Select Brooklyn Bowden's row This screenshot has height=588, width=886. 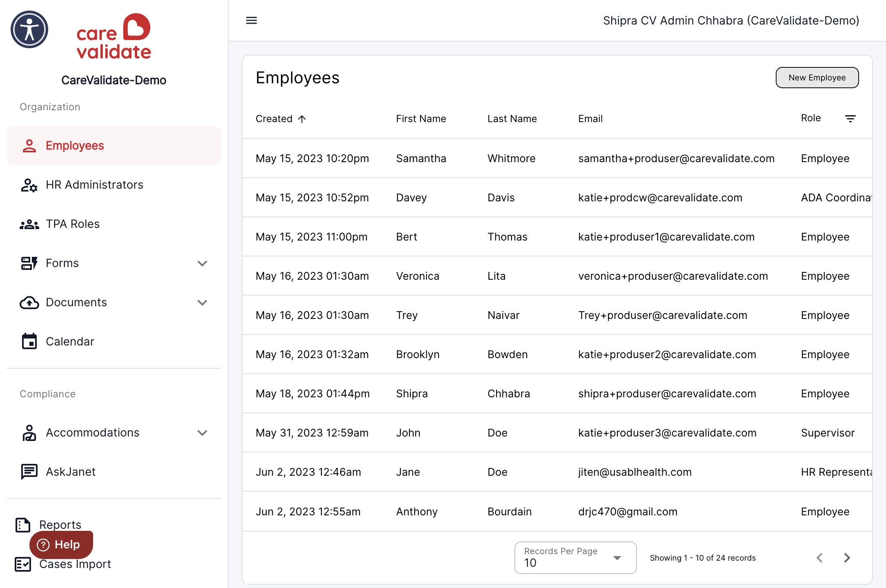click(x=557, y=354)
